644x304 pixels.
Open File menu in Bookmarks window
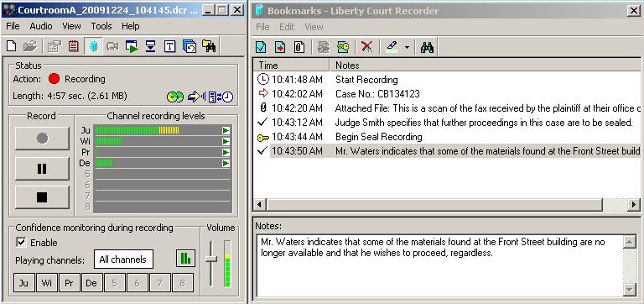coord(262,27)
